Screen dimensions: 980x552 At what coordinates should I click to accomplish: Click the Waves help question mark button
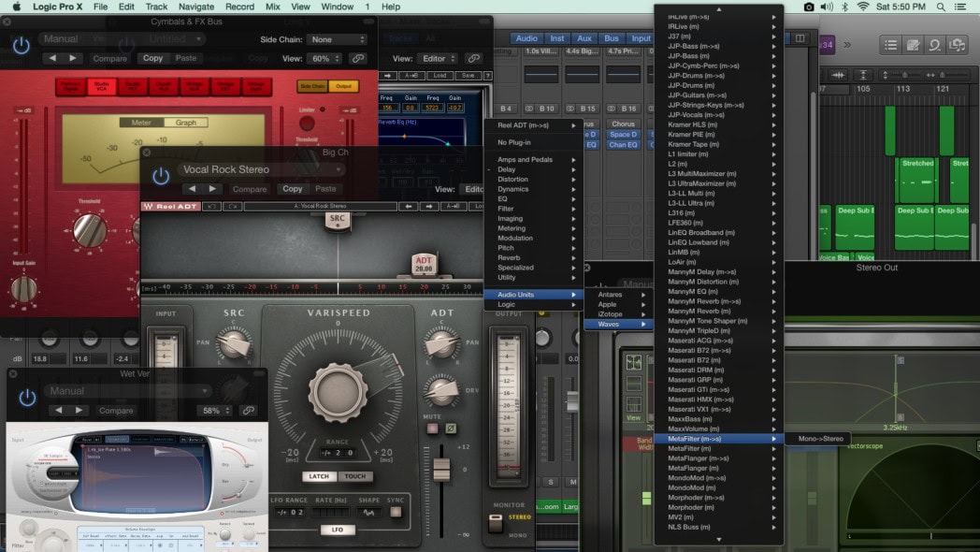point(487,76)
